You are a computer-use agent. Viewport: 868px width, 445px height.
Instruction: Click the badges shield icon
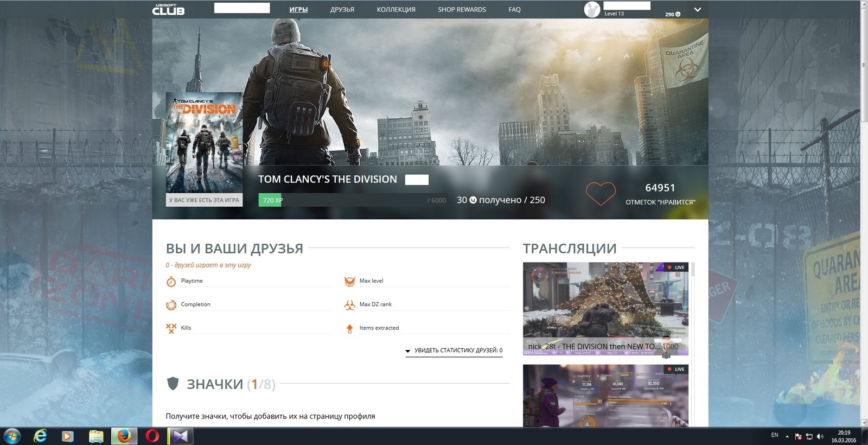173,384
